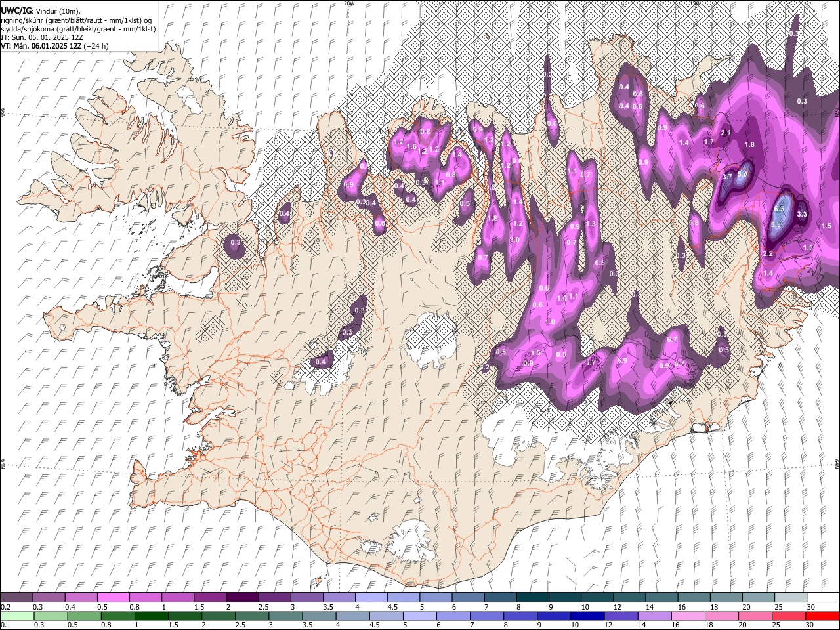Click the 3.7 precipitation value on map
This screenshot has height=630, width=840.
click(x=727, y=177)
